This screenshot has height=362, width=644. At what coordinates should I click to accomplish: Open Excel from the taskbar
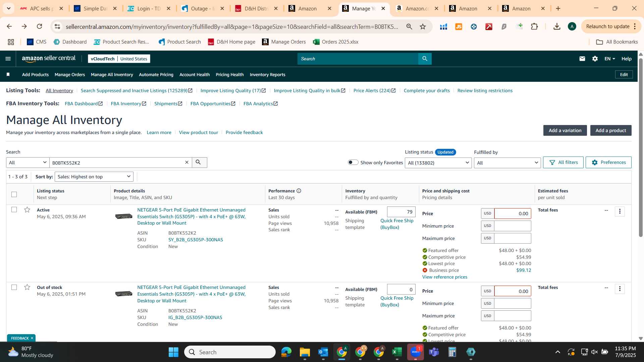coord(397,352)
